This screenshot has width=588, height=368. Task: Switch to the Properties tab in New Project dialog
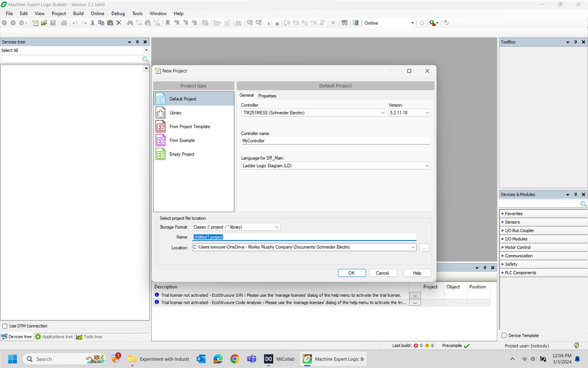(267, 96)
